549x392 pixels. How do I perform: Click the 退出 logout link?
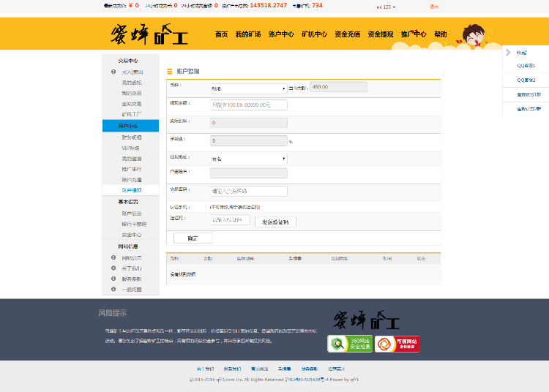tap(434, 7)
